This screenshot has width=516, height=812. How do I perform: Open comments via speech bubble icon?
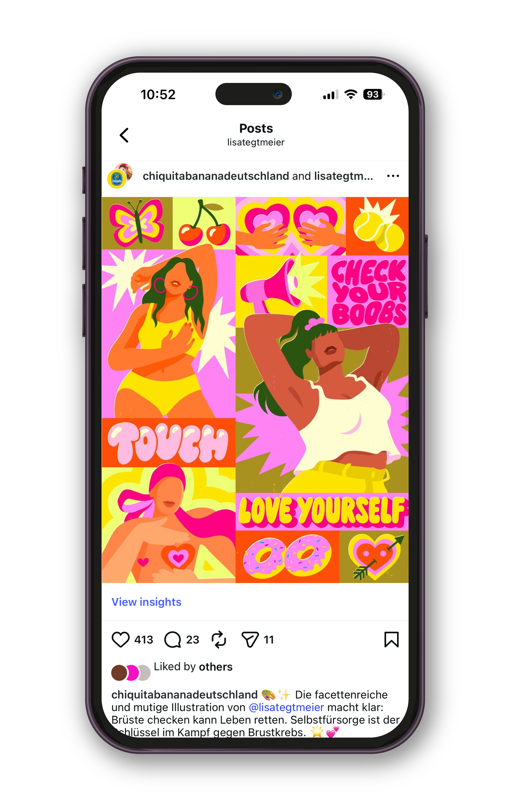(x=172, y=640)
